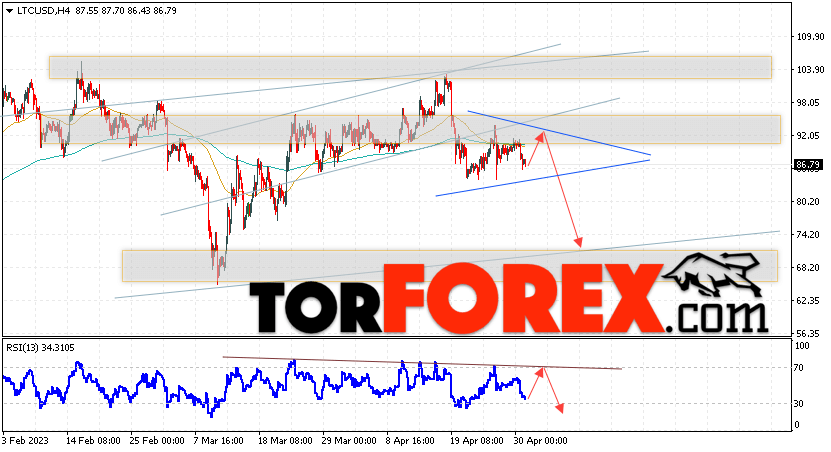Click the RSI 70 level label

pos(798,368)
